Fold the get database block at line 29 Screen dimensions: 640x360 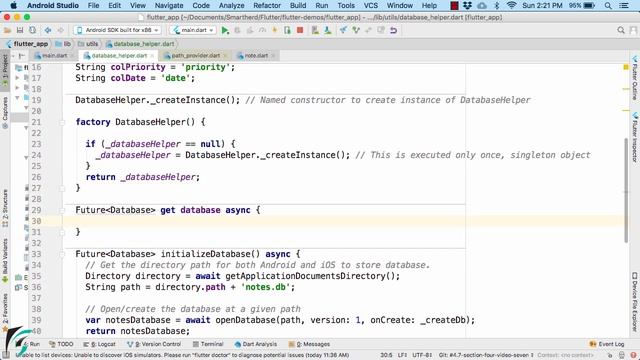pyautogui.click(x=62, y=210)
